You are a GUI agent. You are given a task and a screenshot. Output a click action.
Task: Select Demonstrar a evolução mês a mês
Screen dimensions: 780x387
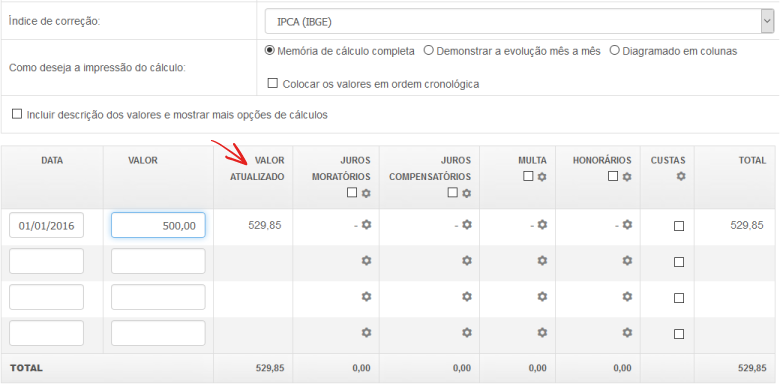[x=428, y=50]
